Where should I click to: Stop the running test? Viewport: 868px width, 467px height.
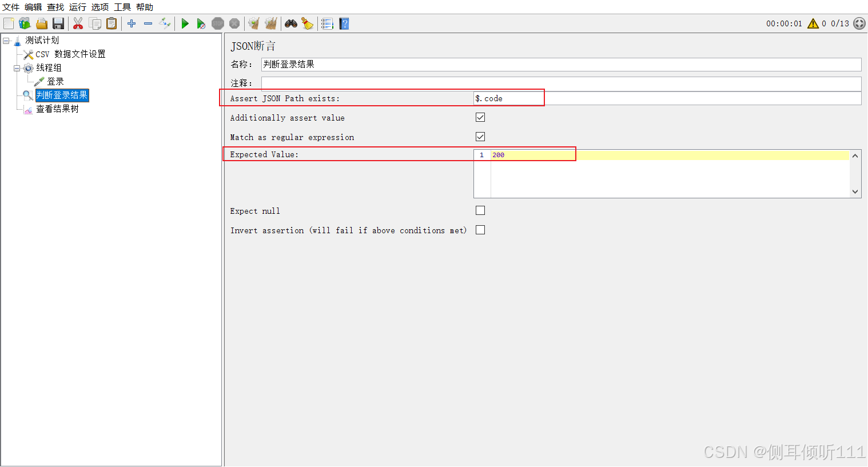[x=218, y=23]
